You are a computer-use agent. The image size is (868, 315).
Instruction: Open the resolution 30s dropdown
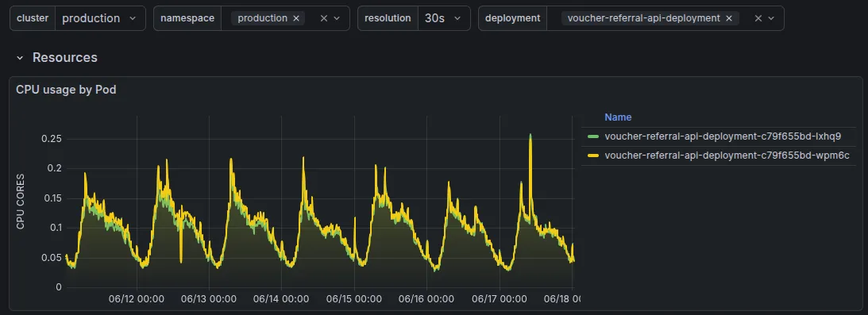pyautogui.click(x=444, y=18)
